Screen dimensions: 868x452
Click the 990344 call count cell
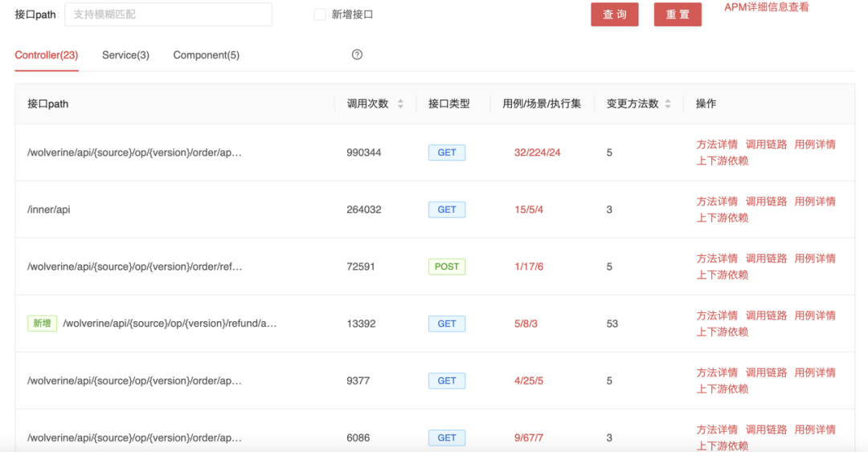[364, 153]
